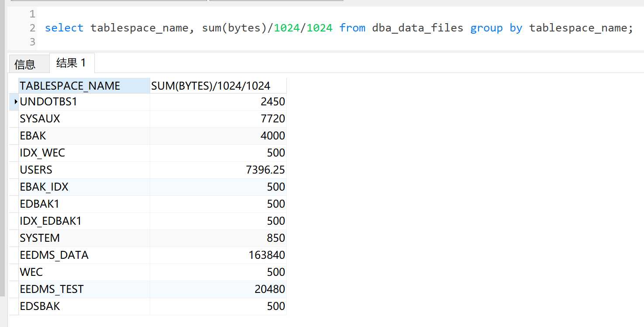Select the value 500 in EDSBAK row

(x=218, y=306)
